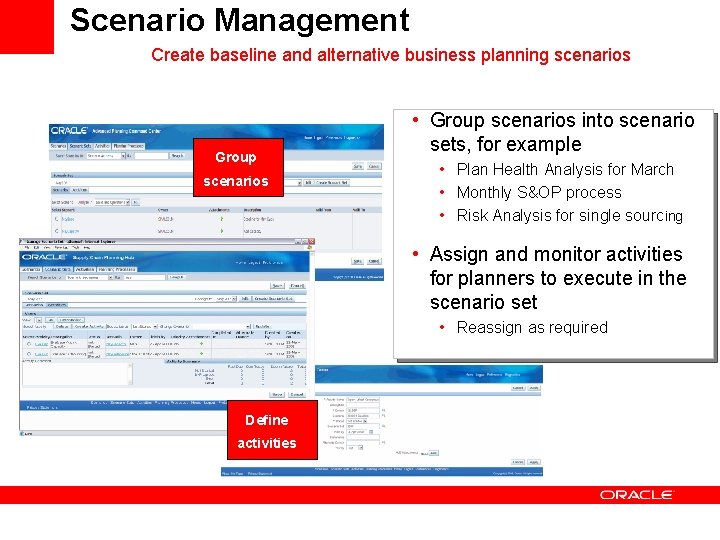Viewport: 720px width, 540px height.
Task: Click second activity row green plus icon
Action: pos(201,354)
